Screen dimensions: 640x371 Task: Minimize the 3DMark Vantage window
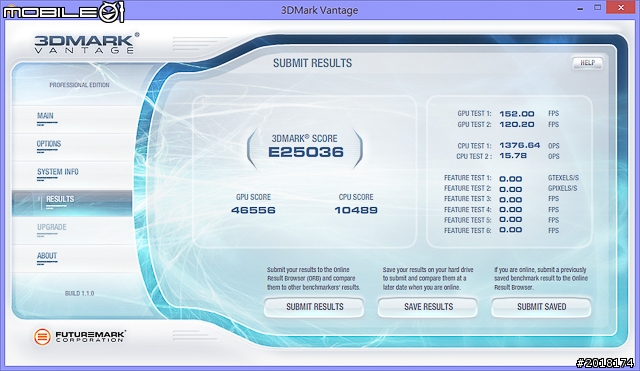point(580,8)
